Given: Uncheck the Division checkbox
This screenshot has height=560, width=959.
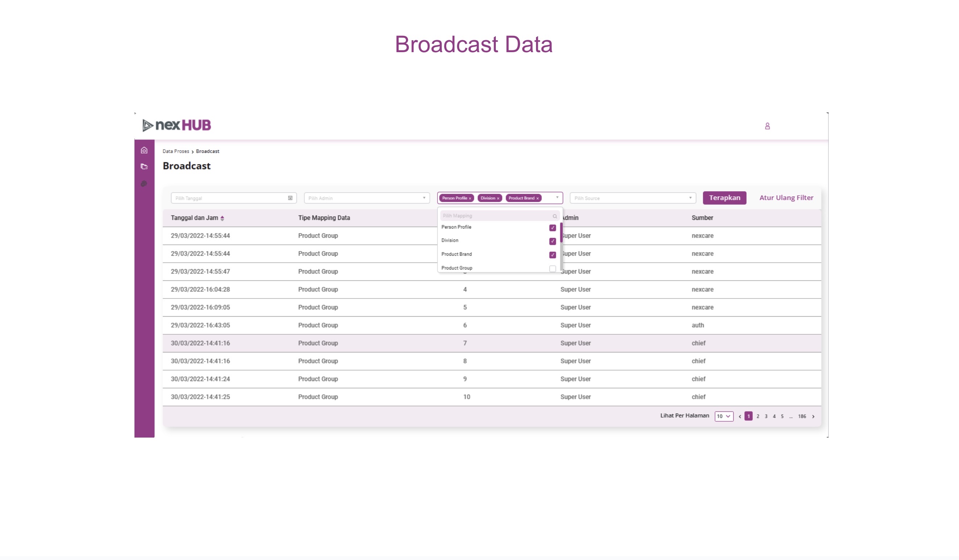Looking at the screenshot, I should tap(552, 241).
